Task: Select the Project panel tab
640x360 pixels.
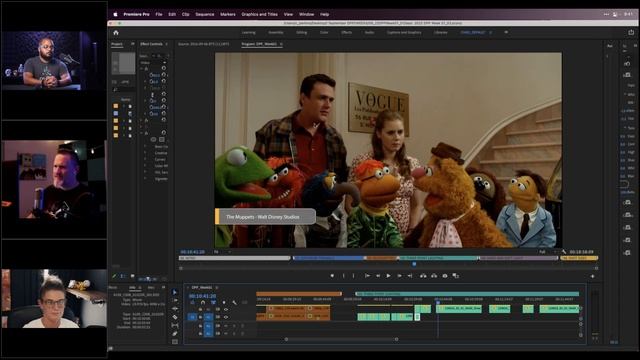Action: [x=117, y=44]
